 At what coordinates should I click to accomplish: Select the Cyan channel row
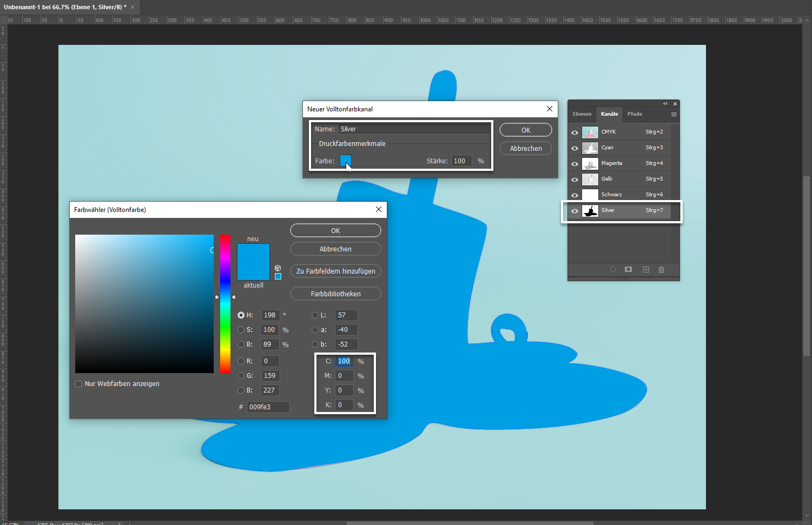tap(620, 148)
